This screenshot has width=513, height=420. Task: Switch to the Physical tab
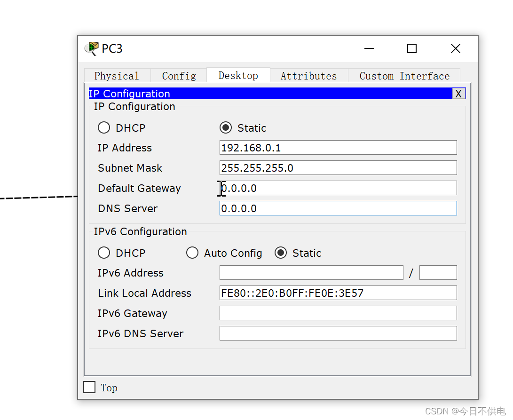pyautogui.click(x=117, y=76)
